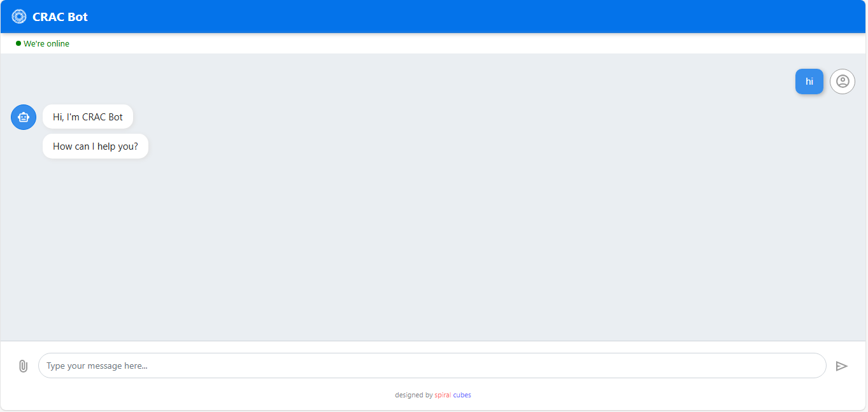The height and width of the screenshot is (412, 868).
Task: Open the blue "cubes" footer link
Action: tap(462, 395)
